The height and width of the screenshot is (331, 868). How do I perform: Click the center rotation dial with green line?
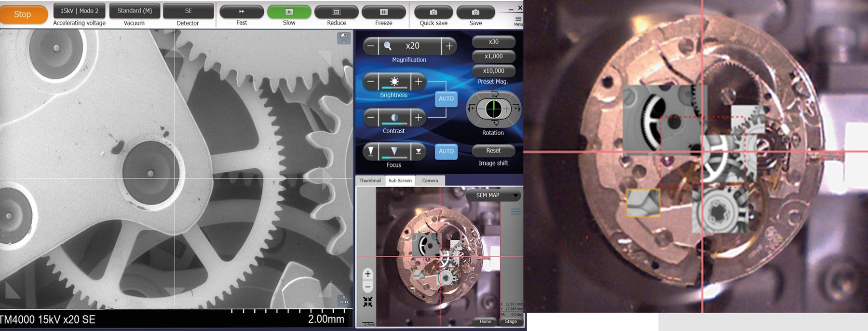coord(494,109)
